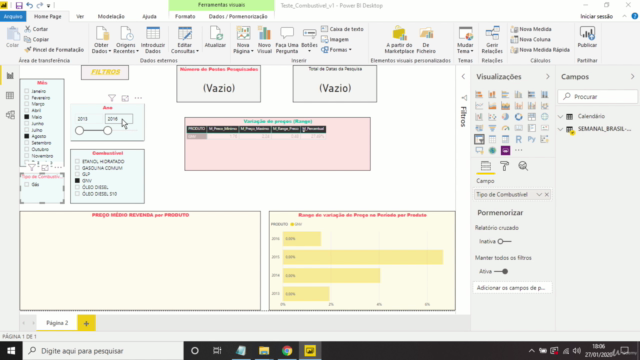640x360 pixels.
Task: Collapse the Visualizações pane arrow
Action: click(547, 77)
